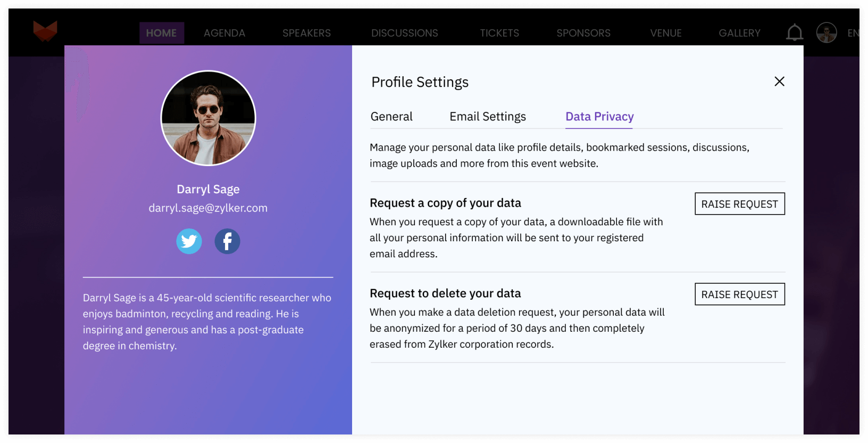Navigate to the AGENDA page
This screenshot has width=868, height=443.
(x=224, y=32)
